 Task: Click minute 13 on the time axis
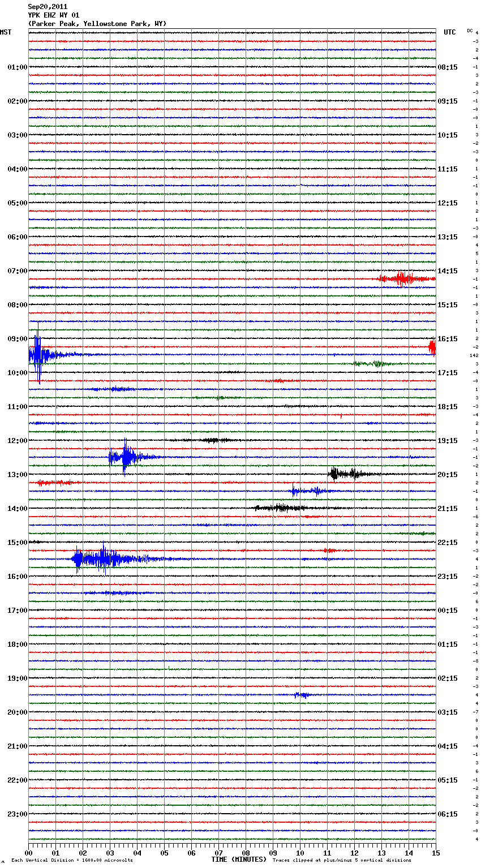click(381, 853)
